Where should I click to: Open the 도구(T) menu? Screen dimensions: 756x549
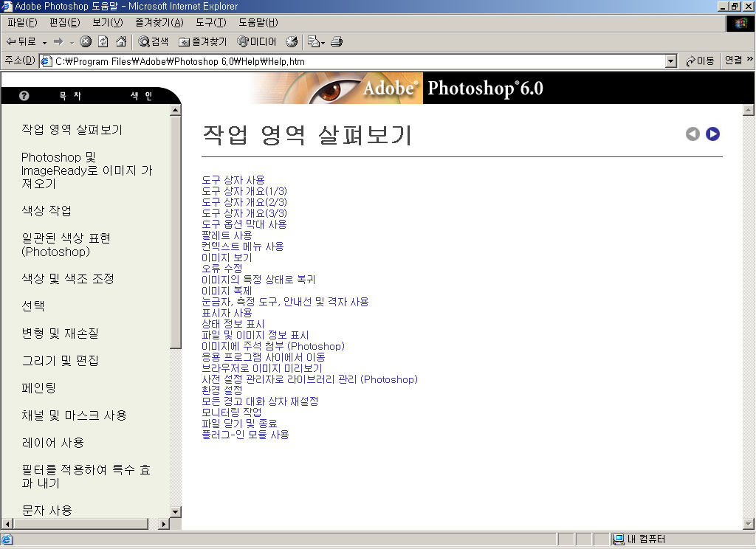210,23
